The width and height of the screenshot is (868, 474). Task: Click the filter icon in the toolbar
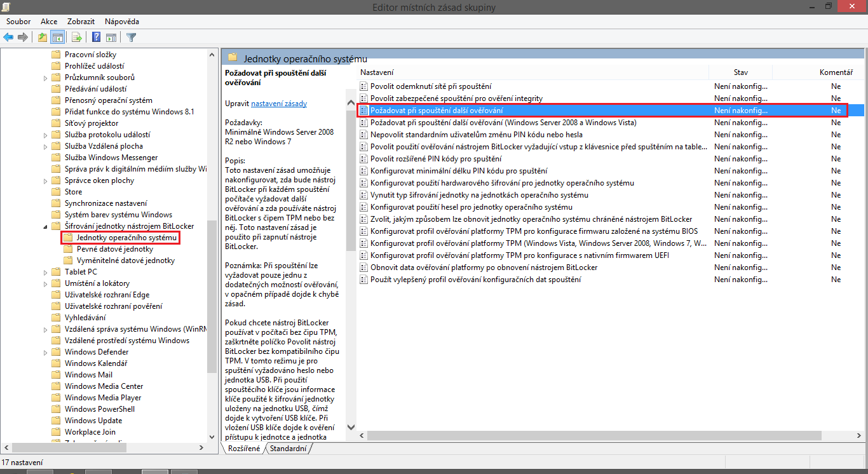(x=131, y=37)
